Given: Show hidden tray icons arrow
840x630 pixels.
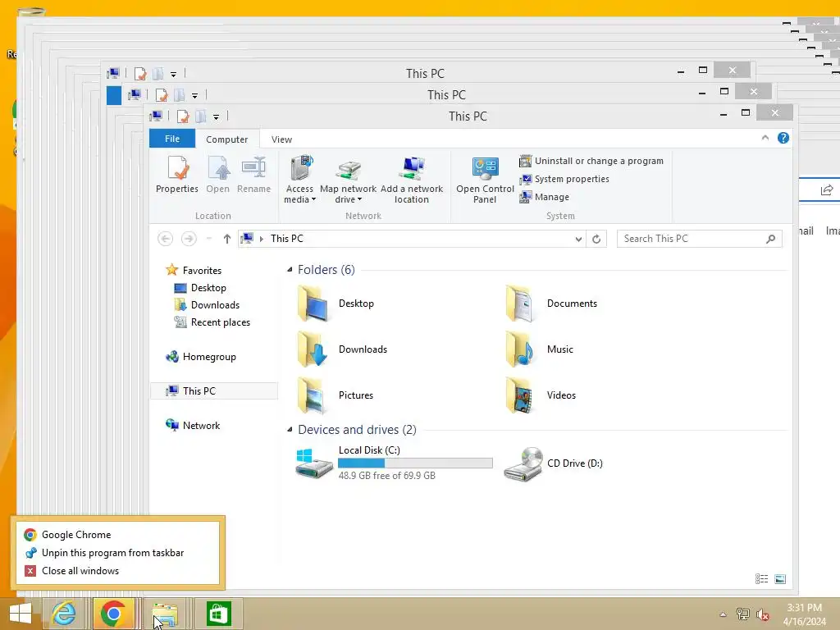Looking at the screenshot, I should (723, 614).
